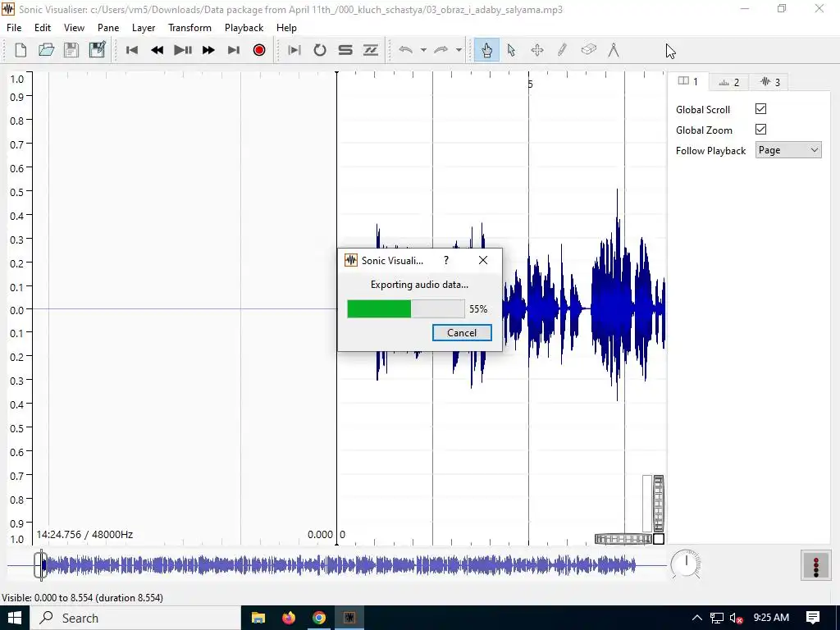Image resolution: width=840 pixels, height=630 pixels.
Task: Open a file using the folder icon
Action: tap(46, 50)
